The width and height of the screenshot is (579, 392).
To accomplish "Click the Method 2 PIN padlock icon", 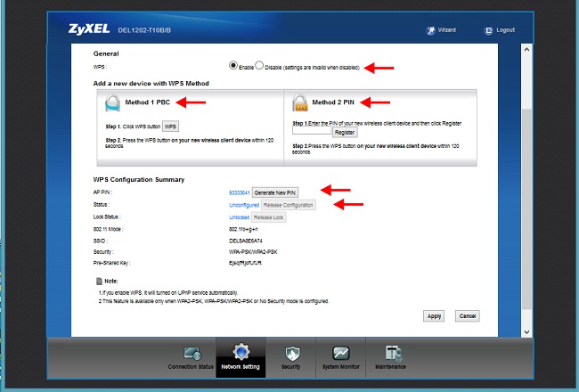I will coord(300,102).
